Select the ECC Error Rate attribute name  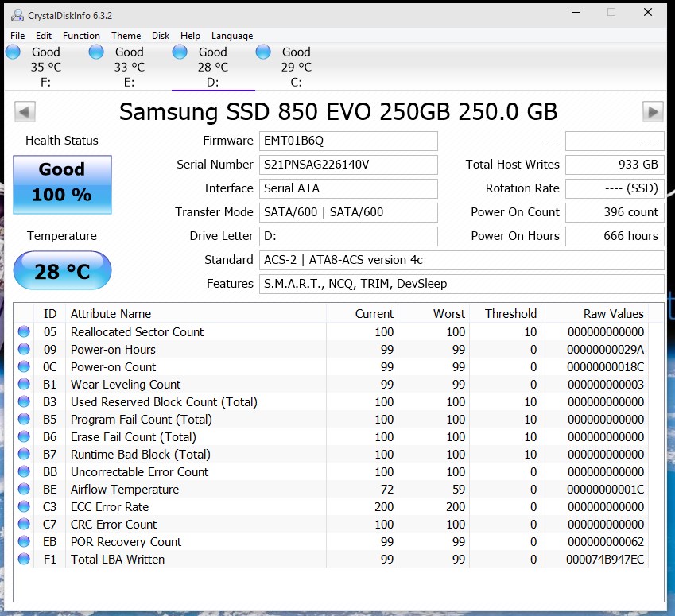pyautogui.click(x=110, y=506)
